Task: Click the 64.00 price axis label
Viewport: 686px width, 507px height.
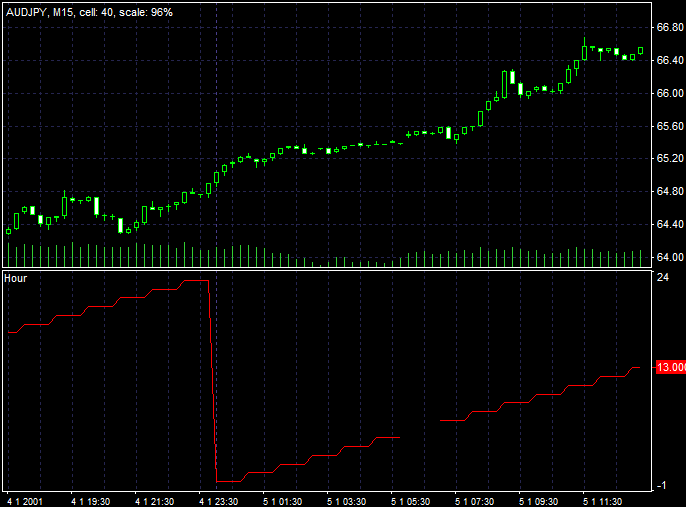Action: pos(670,257)
